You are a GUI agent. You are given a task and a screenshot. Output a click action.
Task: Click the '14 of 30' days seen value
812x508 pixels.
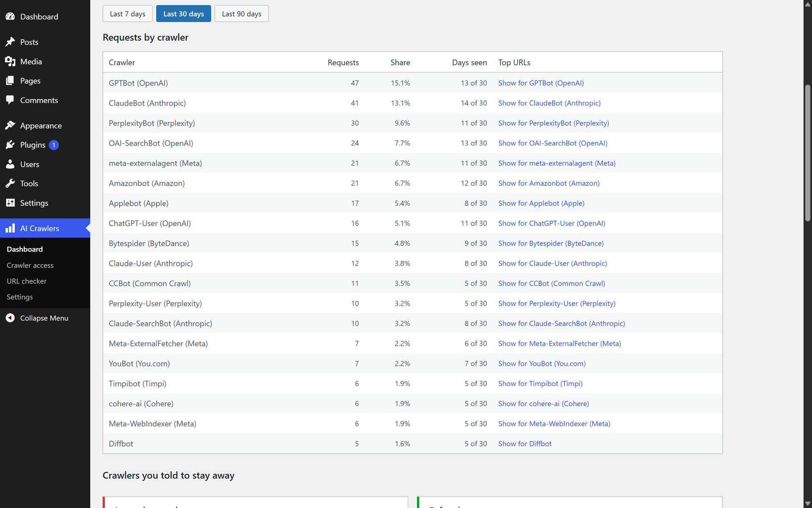tap(474, 103)
